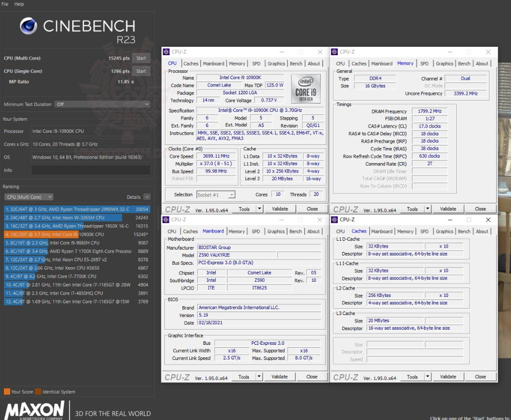This screenshot has width=511, height=420.
Task: Open the File menu in Cinebench
Action: tap(5, 4)
